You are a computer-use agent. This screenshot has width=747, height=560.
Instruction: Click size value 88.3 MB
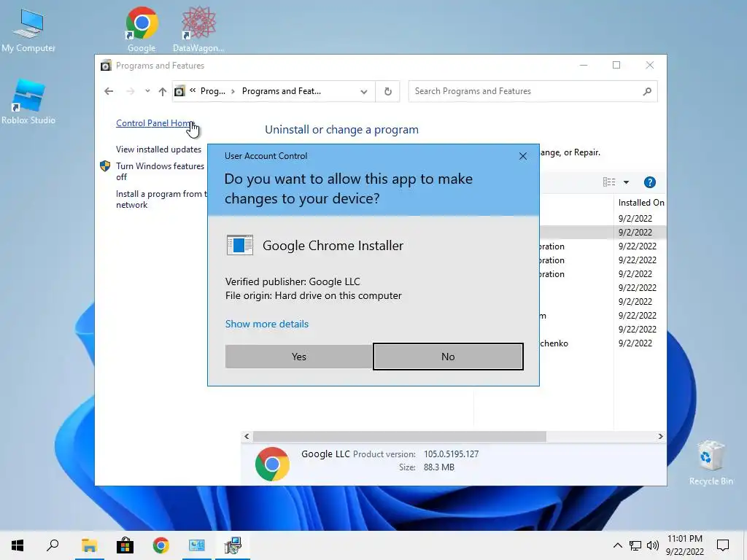point(438,467)
